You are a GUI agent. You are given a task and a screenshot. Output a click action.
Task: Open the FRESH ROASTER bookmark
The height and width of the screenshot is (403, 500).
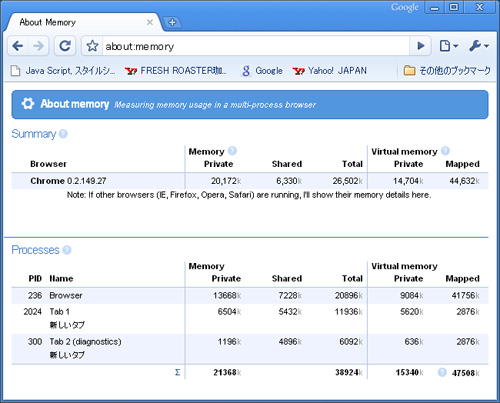click(176, 71)
